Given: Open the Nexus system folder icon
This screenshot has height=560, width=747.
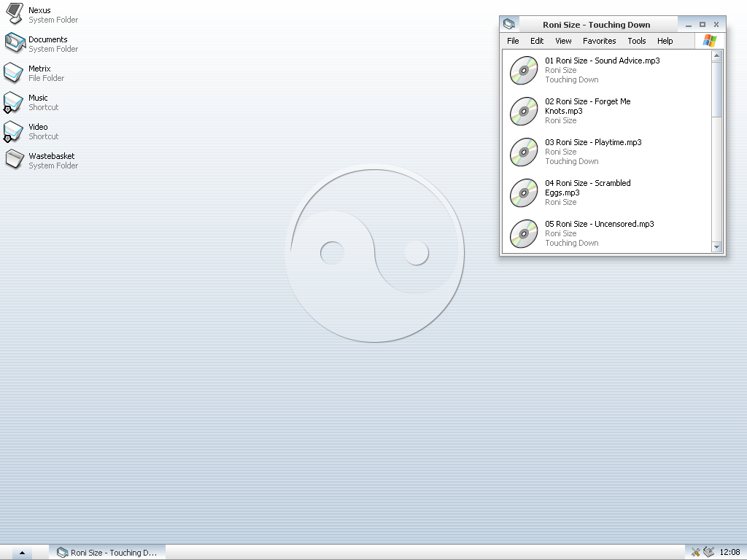Looking at the screenshot, I should coord(15,14).
